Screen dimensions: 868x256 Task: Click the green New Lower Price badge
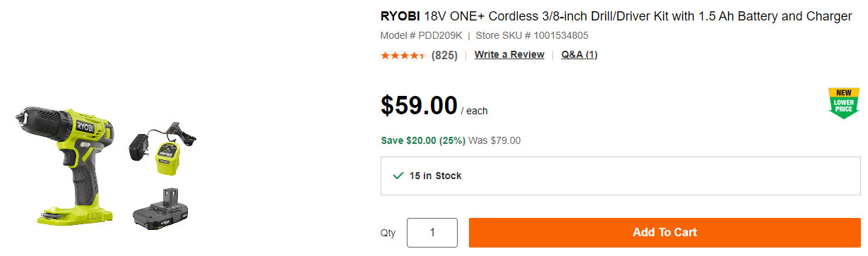(x=844, y=103)
